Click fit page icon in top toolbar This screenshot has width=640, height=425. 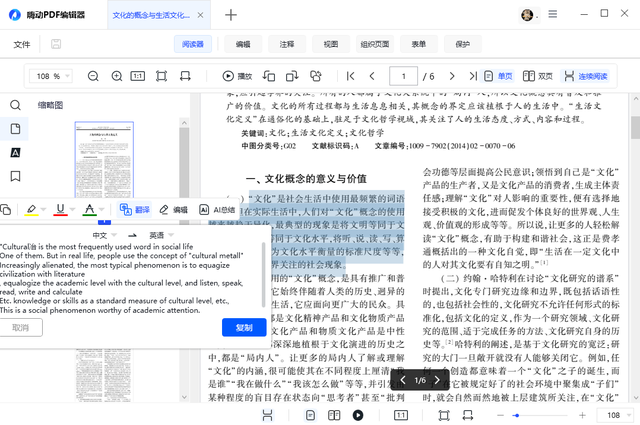[161, 76]
